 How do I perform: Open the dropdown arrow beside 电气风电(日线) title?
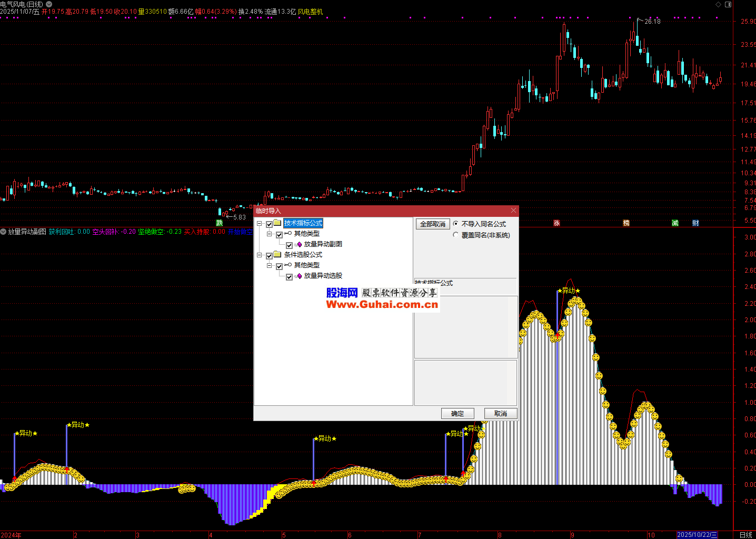click(x=49, y=4)
